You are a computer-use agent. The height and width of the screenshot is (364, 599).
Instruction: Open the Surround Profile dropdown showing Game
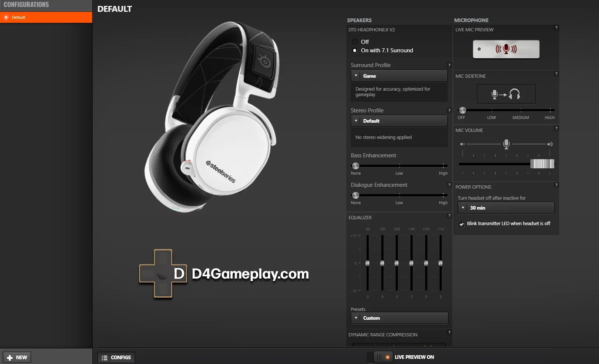(x=399, y=76)
